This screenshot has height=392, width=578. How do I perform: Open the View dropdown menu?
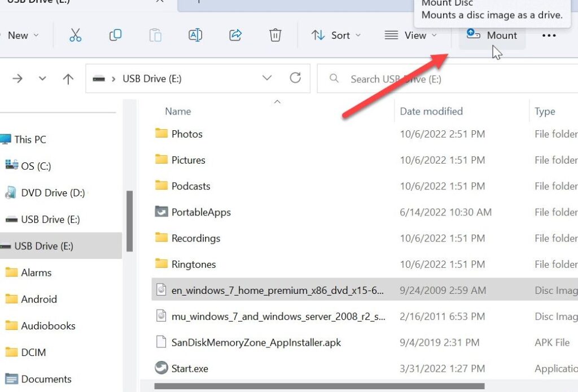point(411,36)
